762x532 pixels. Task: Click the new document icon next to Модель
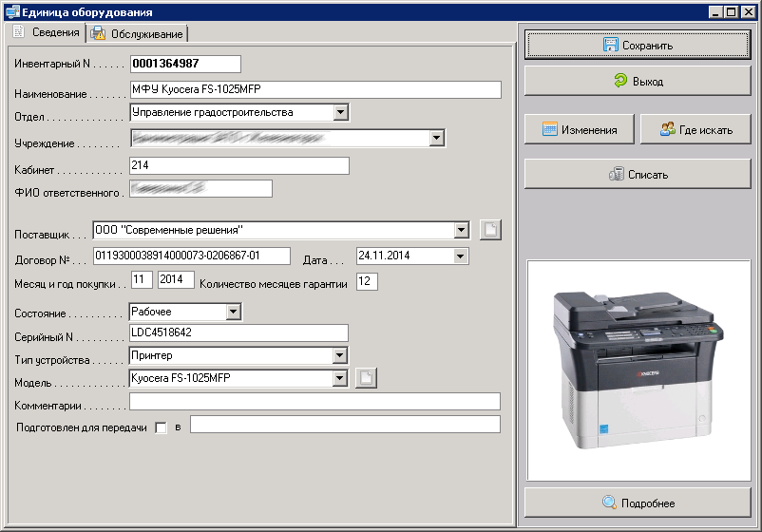(366, 378)
